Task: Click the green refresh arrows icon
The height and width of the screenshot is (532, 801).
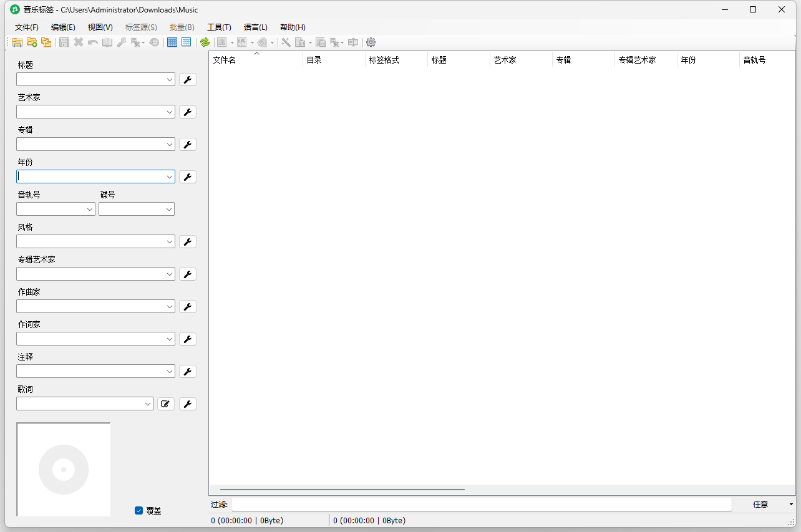Action: (x=205, y=42)
